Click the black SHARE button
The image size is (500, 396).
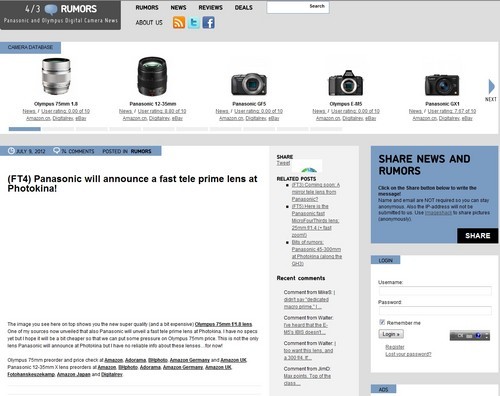coord(478,236)
